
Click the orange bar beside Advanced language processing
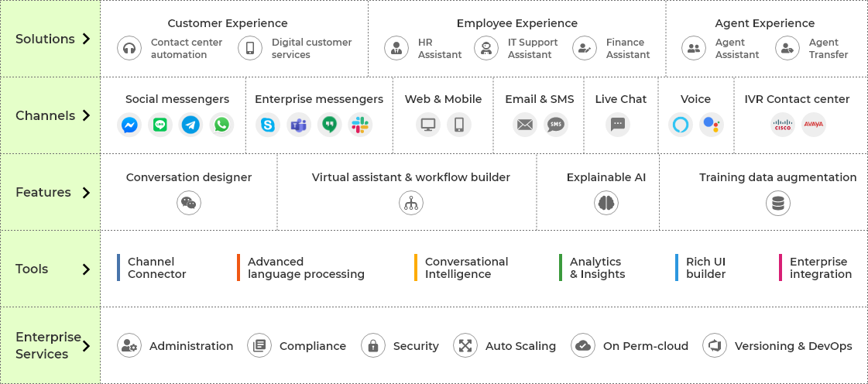click(x=238, y=268)
